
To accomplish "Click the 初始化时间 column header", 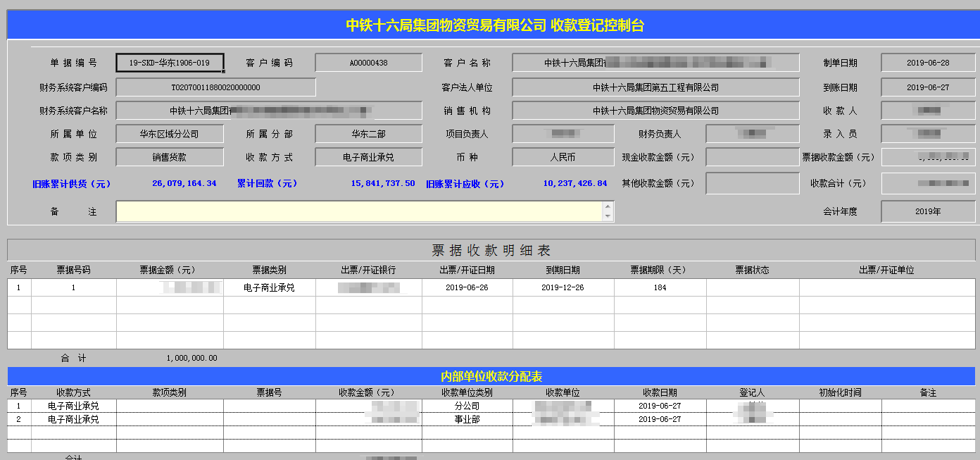I will [840, 392].
